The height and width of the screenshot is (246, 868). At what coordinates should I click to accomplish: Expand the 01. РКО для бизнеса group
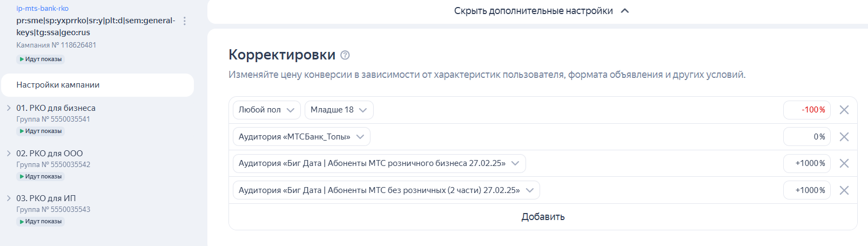click(x=9, y=108)
